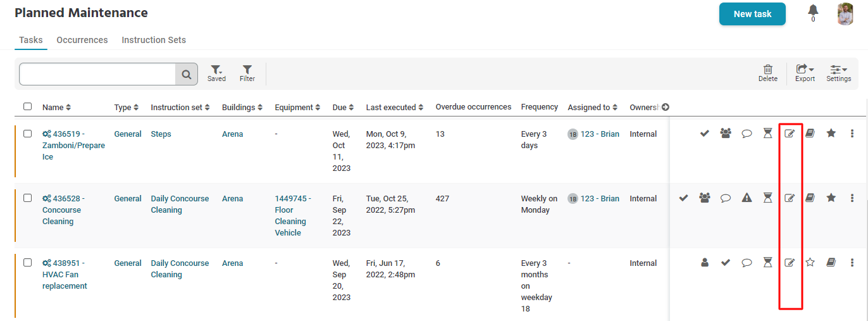Click into the task search field
The height and width of the screenshot is (321, 868).
click(x=97, y=74)
